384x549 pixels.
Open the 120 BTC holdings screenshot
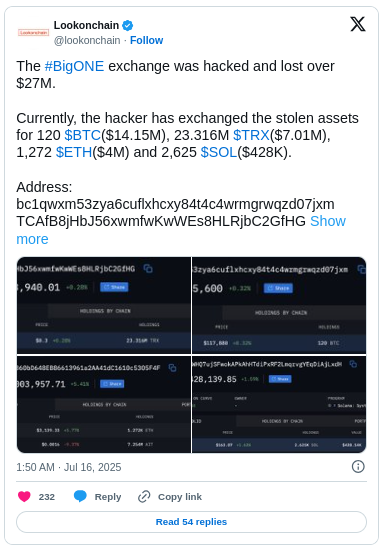pos(279,305)
